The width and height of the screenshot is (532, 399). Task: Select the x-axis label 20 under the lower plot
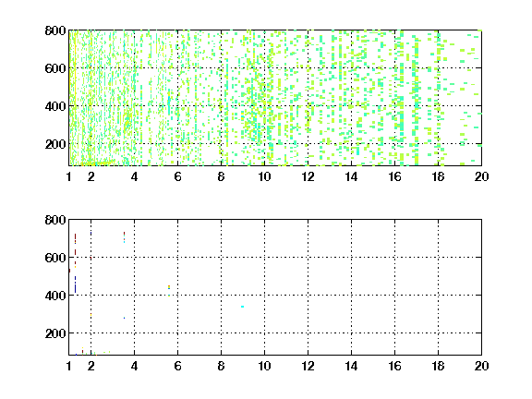481,366
